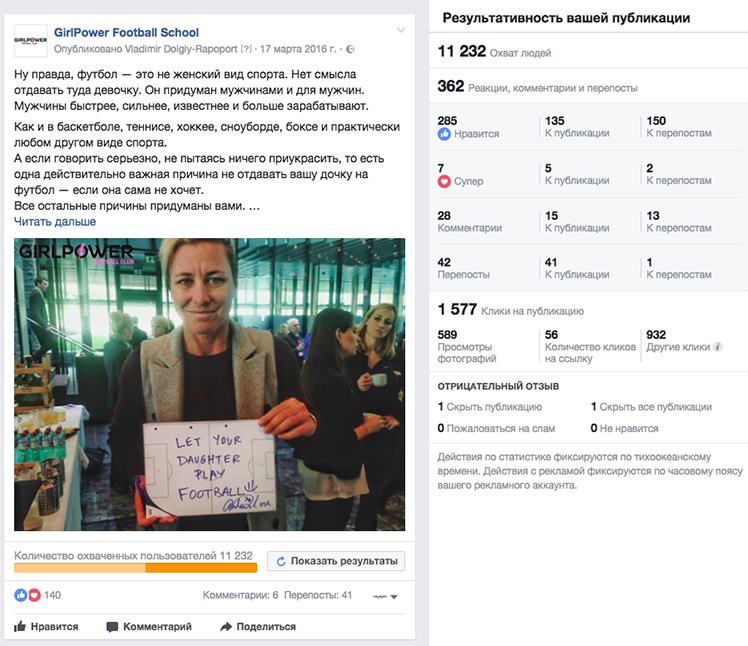Click the heart icon beside 7 Супер
Image resolution: width=748 pixels, height=646 pixels.
pyautogui.click(x=444, y=181)
